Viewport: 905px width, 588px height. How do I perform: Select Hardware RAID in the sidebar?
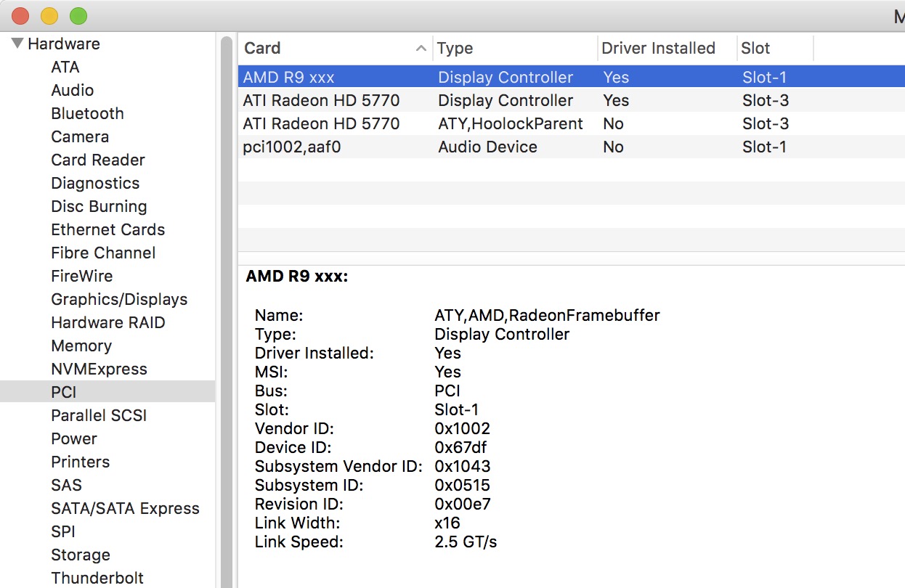click(108, 322)
